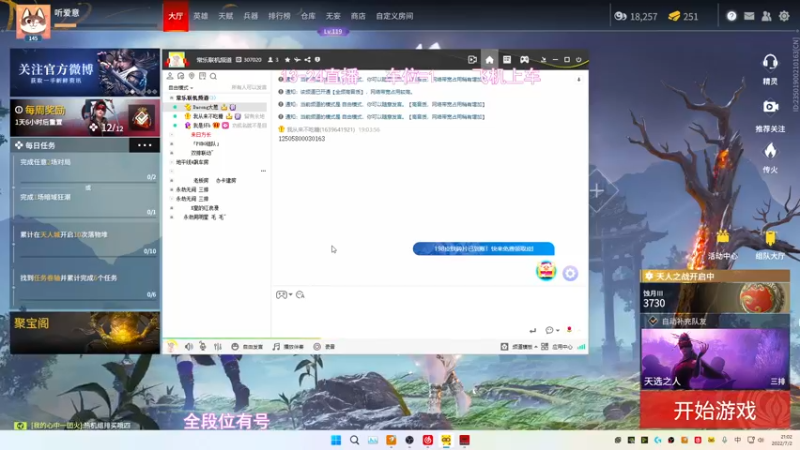800x450 pixels.
Task: Click the blue notification pill in chat
Action: [483, 249]
